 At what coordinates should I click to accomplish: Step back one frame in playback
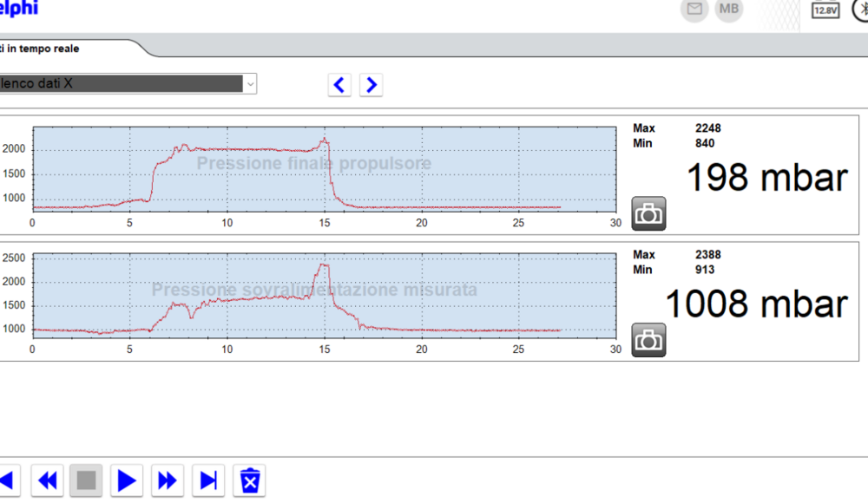point(7,480)
